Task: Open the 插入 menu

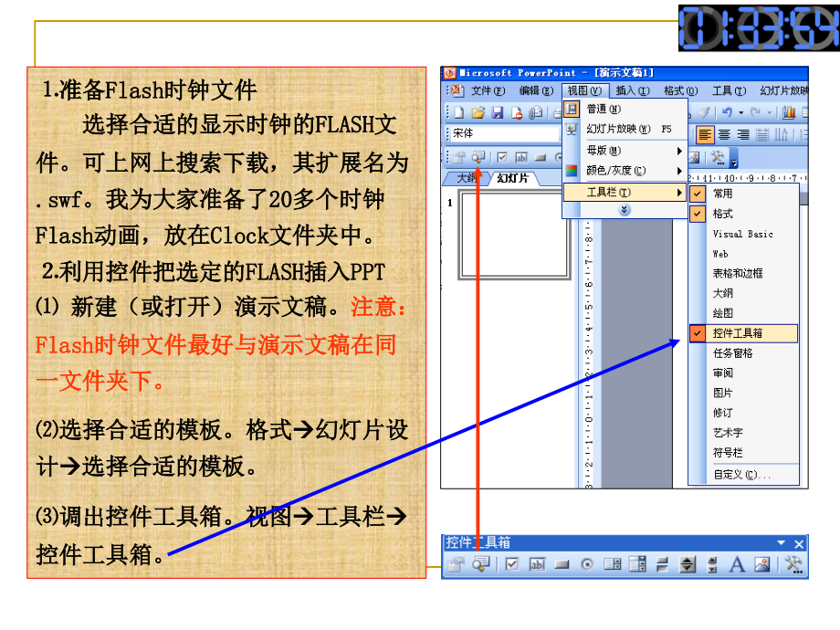Action: coord(632,90)
